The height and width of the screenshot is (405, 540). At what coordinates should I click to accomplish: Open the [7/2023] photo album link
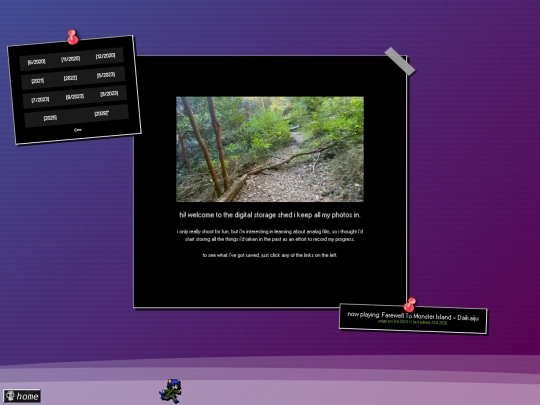tap(40, 100)
